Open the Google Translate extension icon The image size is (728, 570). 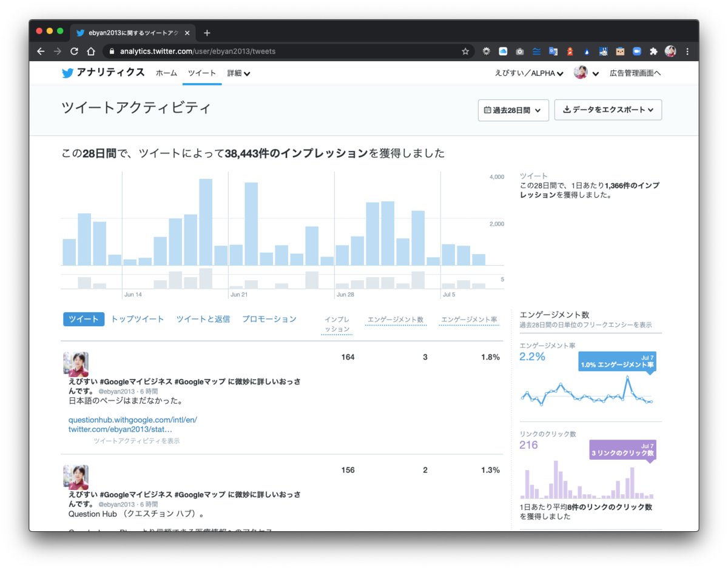(553, 52)
